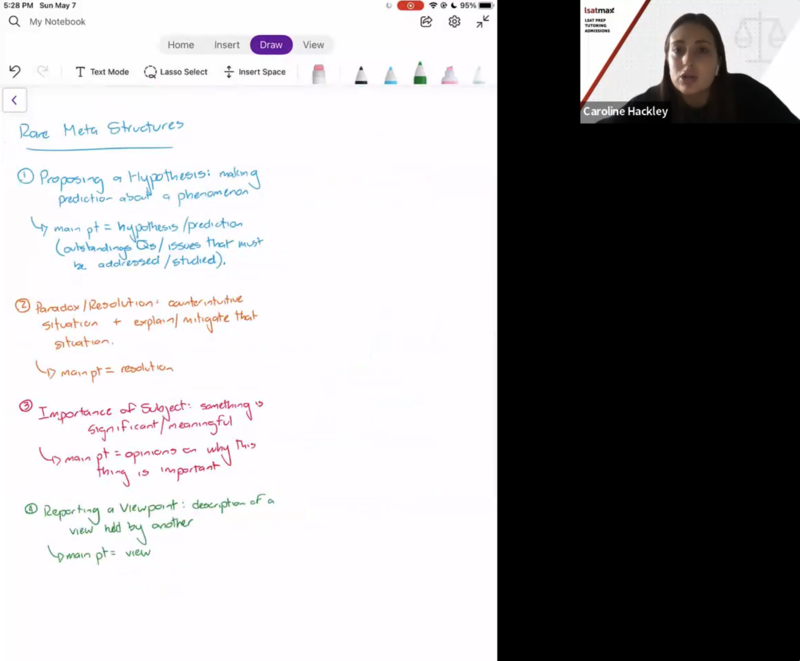Image resolution: width=800 pixels, height=661 pixels.
Task: Tap the search magnifier icon
Action: pyautogui.click(x=14, y=21)
